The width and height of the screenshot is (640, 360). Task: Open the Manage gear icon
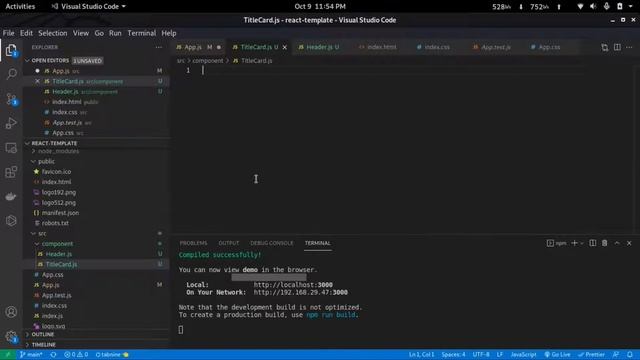click(11, 337)
